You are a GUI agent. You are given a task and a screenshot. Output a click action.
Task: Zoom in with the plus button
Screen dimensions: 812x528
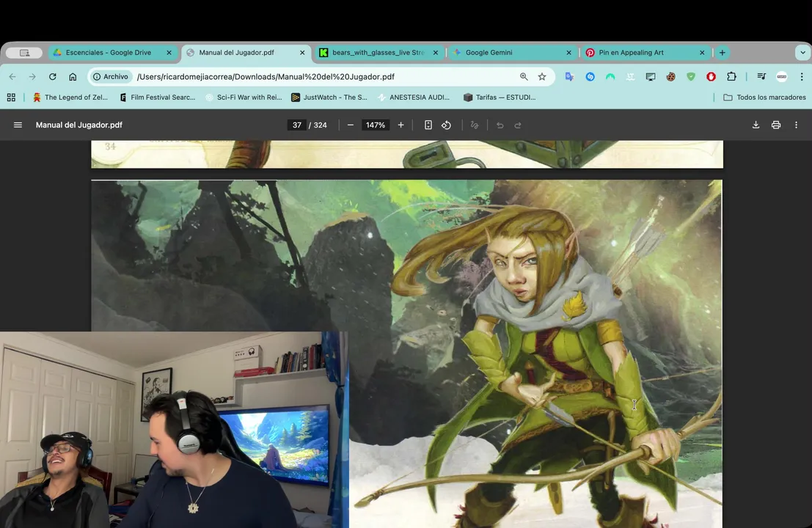pos(400,125)
